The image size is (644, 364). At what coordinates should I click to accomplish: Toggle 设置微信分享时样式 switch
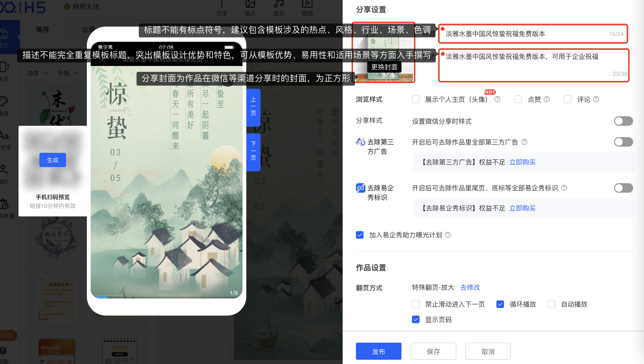coord(623,121)
